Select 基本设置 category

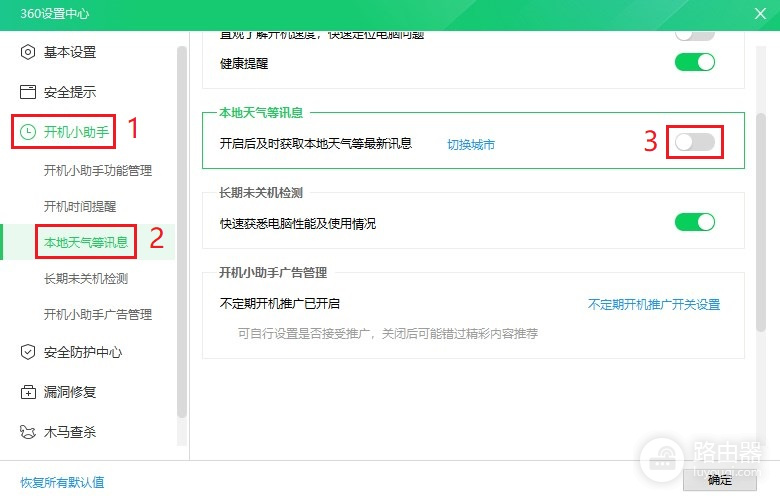click(70, 52)
